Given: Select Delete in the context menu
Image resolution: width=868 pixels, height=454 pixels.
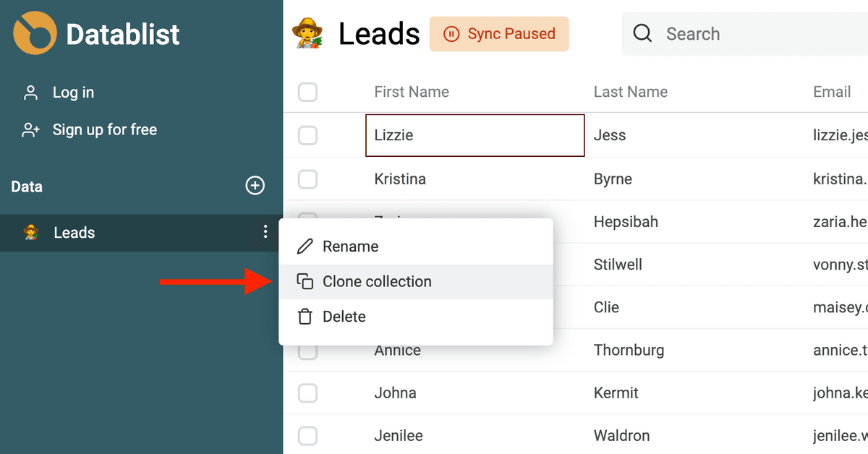Looking at the screenshot, I should click(x=416, y=317).
